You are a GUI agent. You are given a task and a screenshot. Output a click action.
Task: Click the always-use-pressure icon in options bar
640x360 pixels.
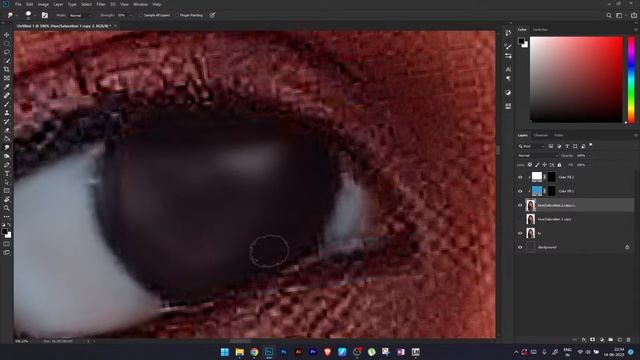(212, 15)
